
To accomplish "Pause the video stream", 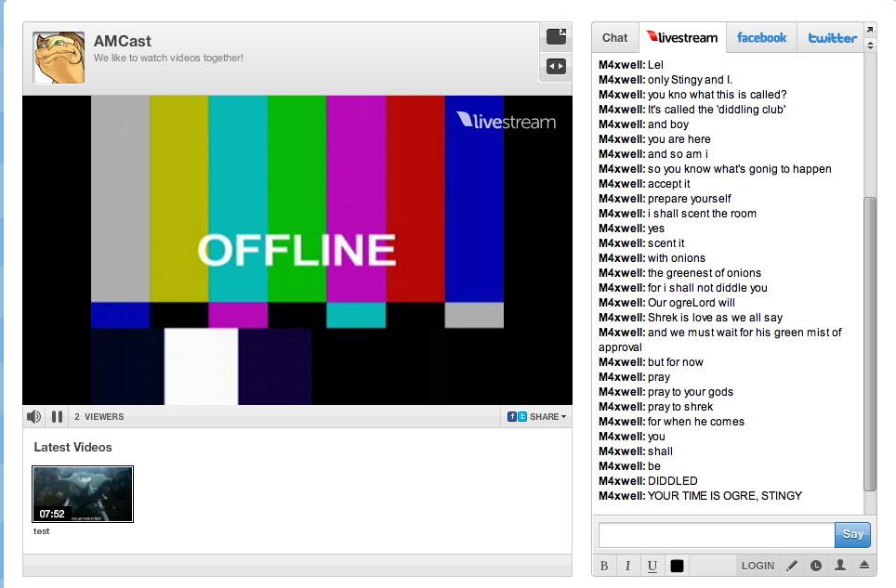I will click(57, 416).
